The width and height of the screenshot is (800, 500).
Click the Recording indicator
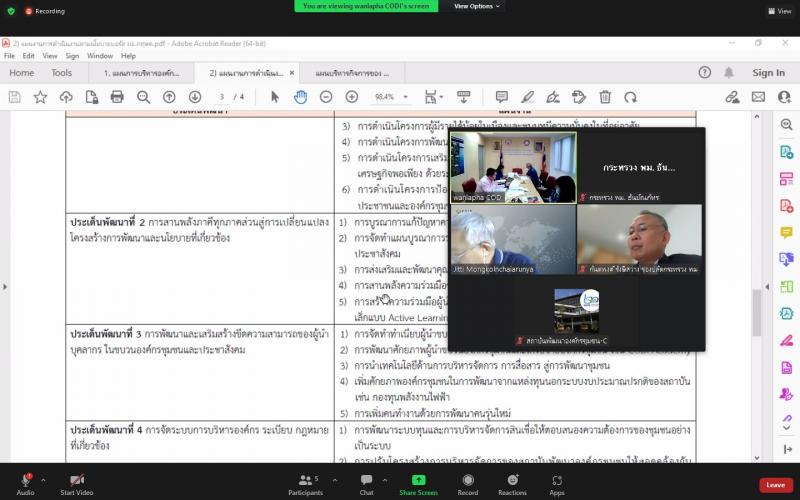45,11
